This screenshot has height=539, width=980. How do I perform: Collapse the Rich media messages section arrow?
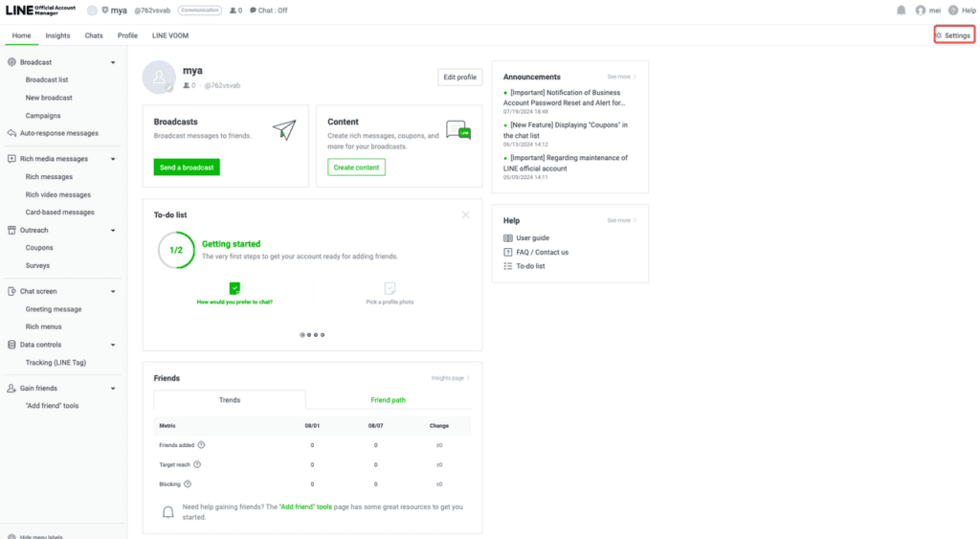coord(113,159)
